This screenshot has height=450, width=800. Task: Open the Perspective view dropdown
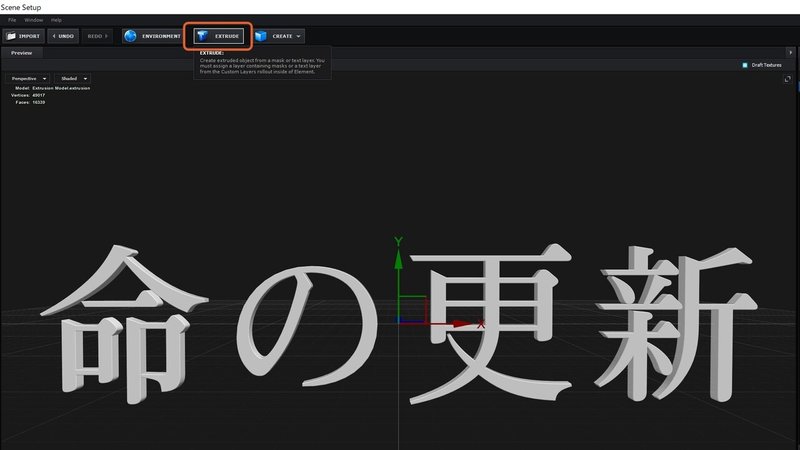[28, 79]
